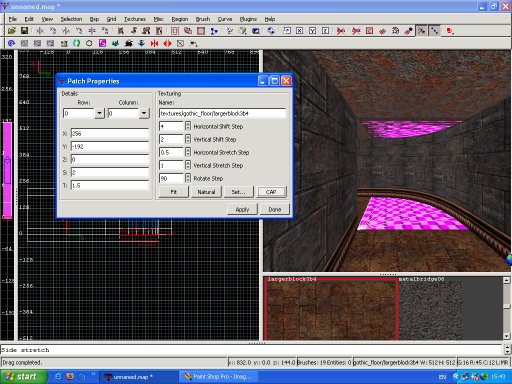Toggle the Scale X lock button
The height and width of the screenshot is (384, 512).
pos(300,31)
